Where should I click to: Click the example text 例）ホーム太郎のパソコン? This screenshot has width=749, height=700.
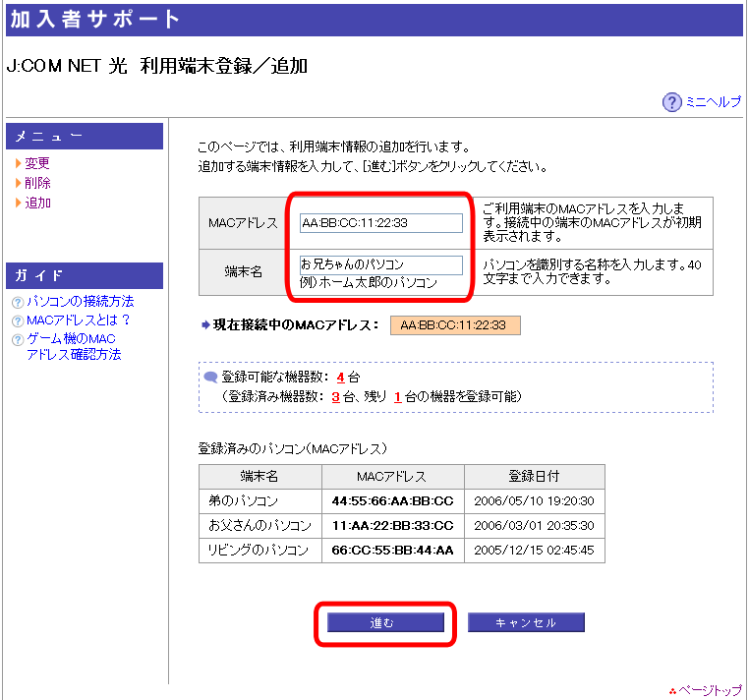[x=369, y=283]
